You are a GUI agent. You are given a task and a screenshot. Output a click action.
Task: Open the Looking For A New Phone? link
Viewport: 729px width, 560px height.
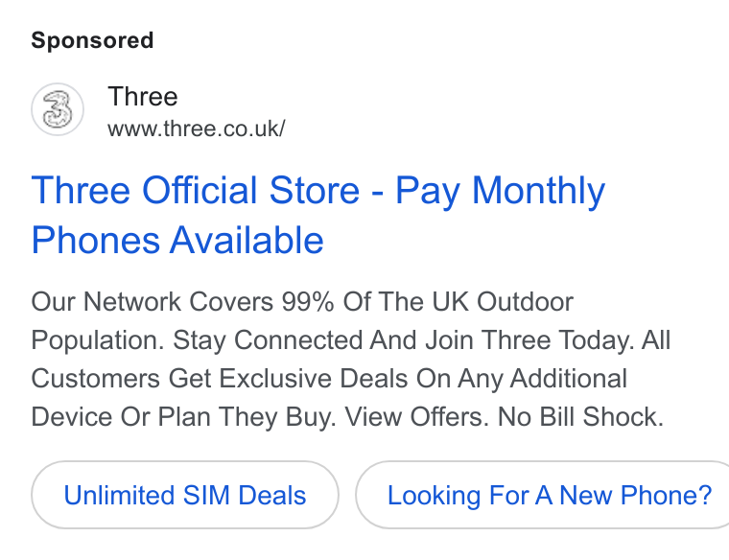pyautogui.click(x=543, y=495)
